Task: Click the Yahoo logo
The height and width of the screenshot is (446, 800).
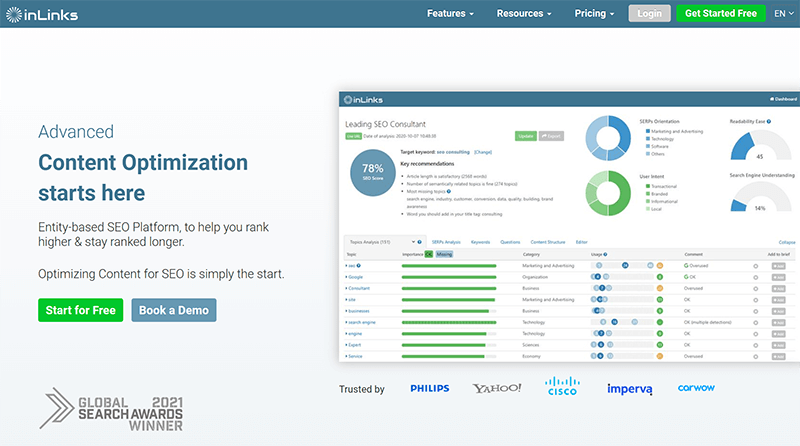Action: [x=497, y=388]
